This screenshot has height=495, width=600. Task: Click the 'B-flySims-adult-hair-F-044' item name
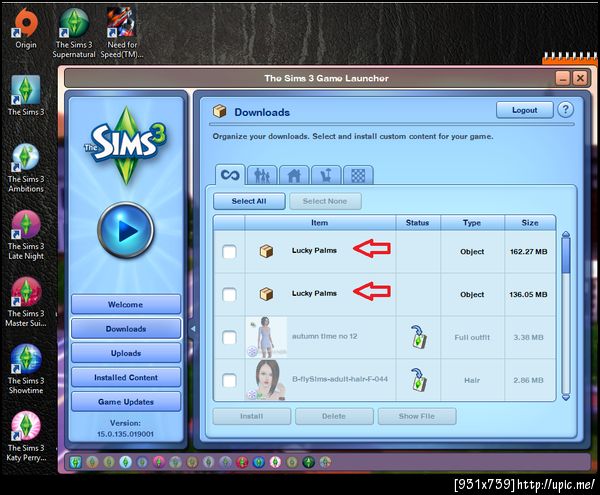(x=340, y=379)
